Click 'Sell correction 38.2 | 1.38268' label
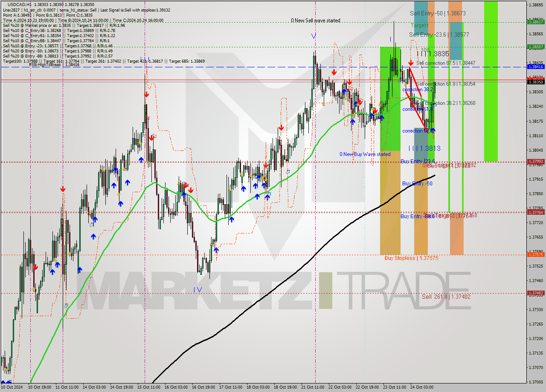Image resolution: width=546 pixels, height=392 pixels. tap(446, 103)
